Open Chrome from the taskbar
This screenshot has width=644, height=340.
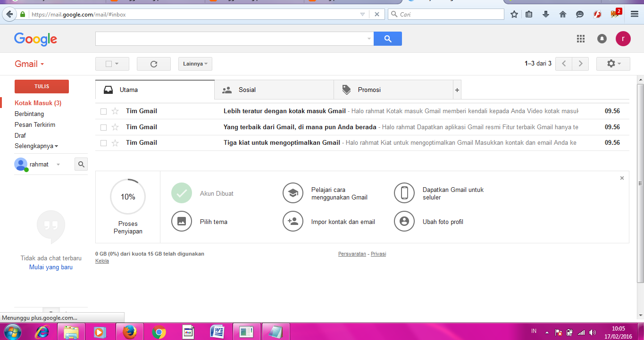pyautogui.click(x=159, y=332)
